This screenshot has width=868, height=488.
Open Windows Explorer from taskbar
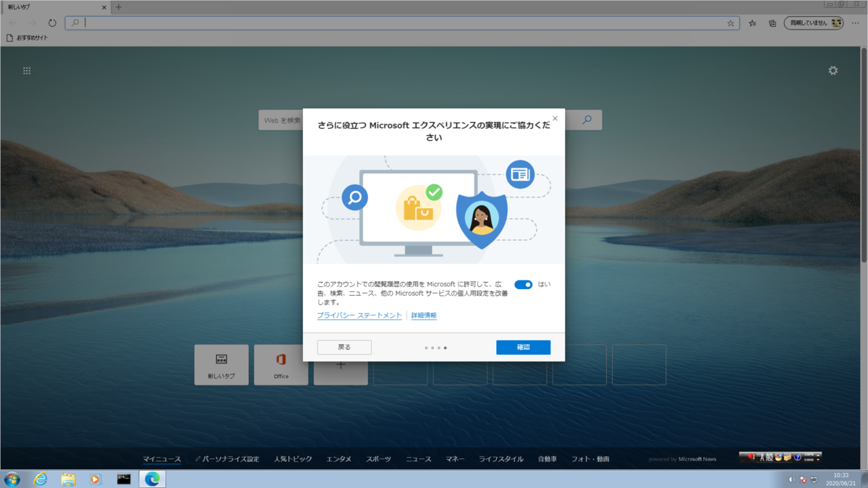pos(68,479)
